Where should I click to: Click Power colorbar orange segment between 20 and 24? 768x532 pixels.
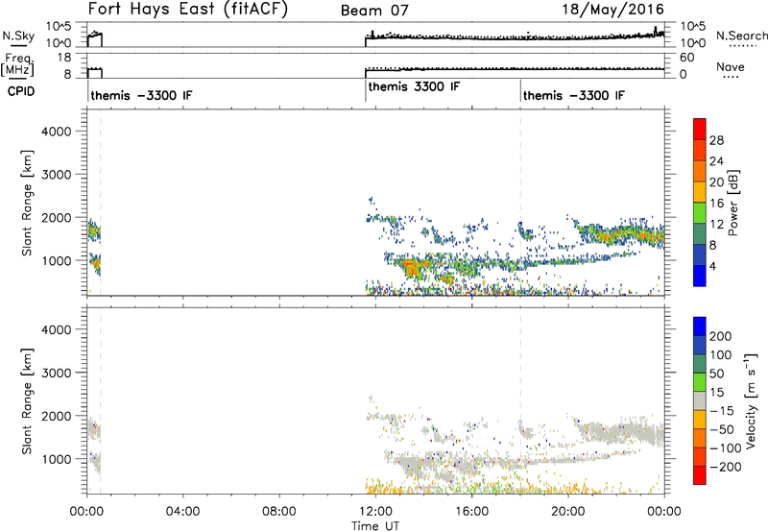pos(700,171)
